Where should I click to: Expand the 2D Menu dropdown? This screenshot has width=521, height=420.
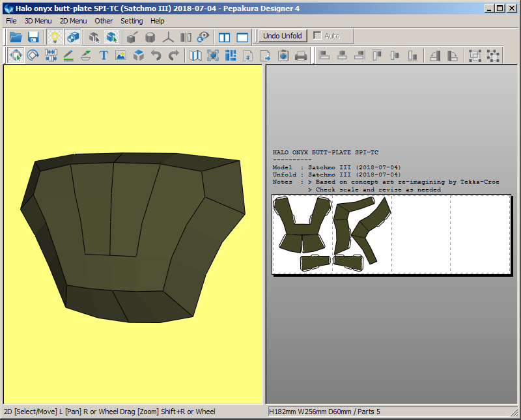tap(73, 21)
